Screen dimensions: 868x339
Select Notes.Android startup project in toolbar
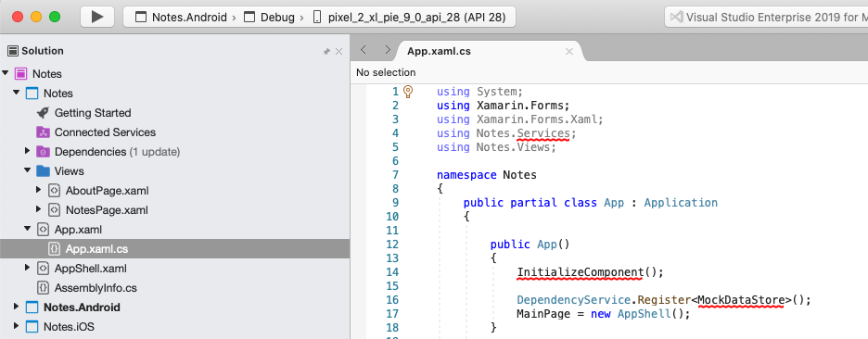[x=182, y=18]
